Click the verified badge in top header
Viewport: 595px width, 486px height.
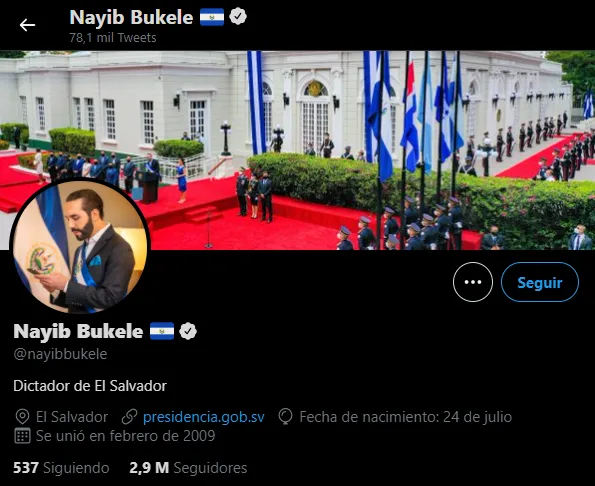point(238,17)
